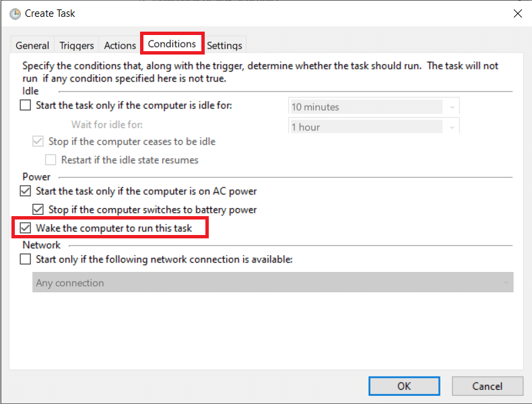532x404 pixels.
Task: Select the Conditions tab
Action: 172,44
